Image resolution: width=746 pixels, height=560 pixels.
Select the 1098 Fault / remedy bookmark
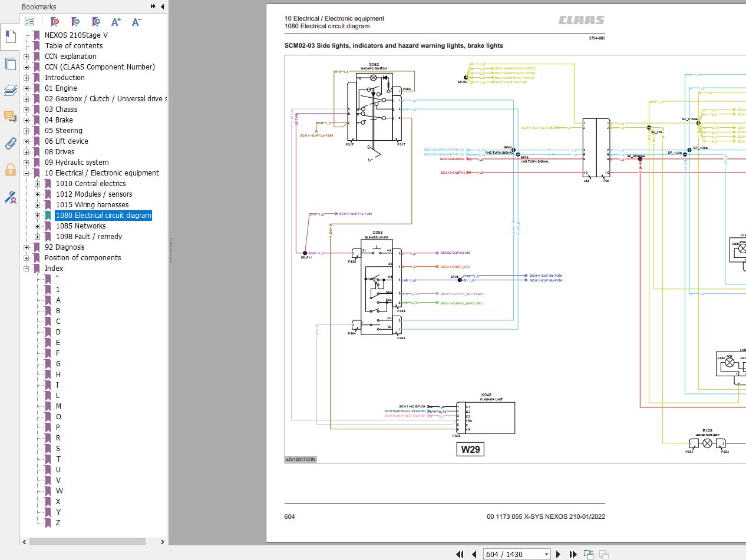pos(88,237)
